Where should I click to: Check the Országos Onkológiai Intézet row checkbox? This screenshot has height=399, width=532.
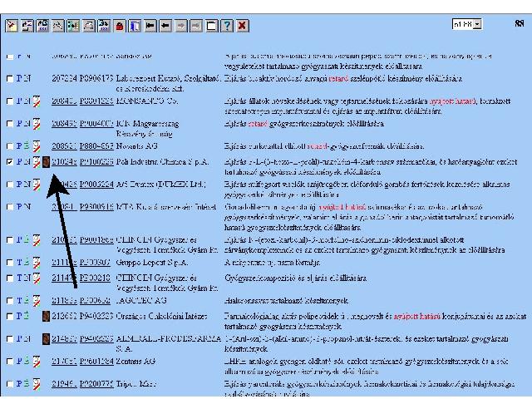click(10, 317)
